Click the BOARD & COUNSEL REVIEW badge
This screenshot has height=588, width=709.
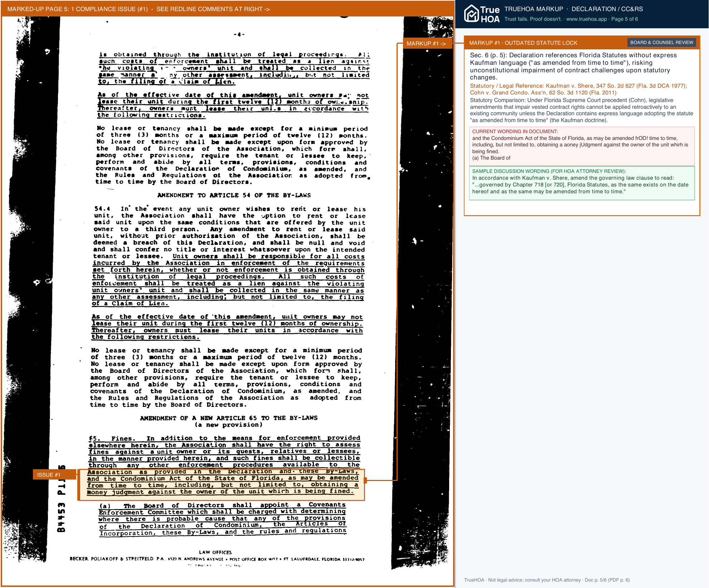(x=661, y=43)
